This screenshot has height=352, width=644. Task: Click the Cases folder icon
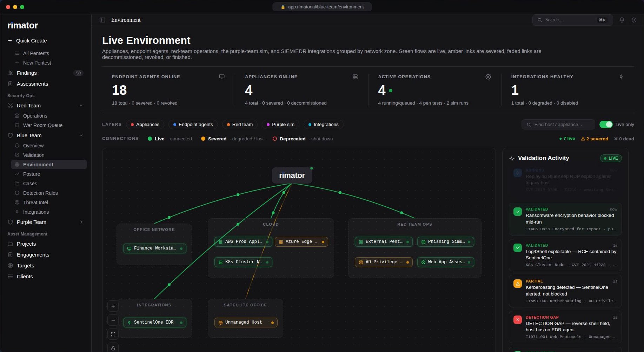[17, 184]
